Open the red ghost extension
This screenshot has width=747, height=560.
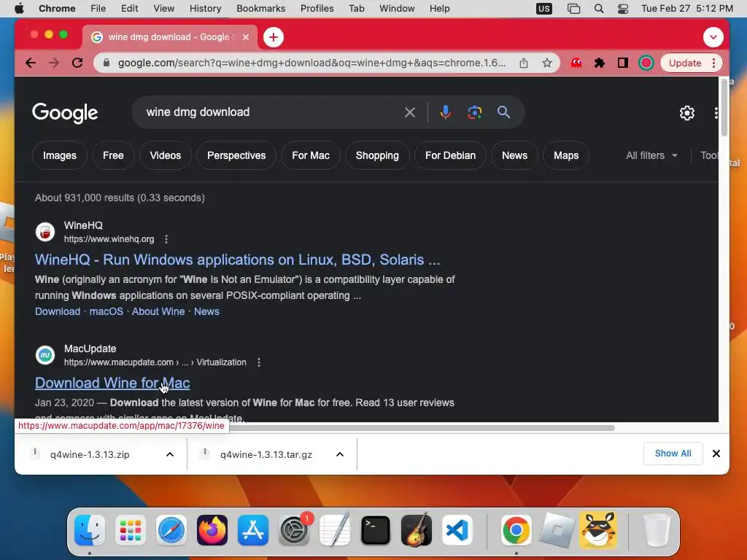576,63
